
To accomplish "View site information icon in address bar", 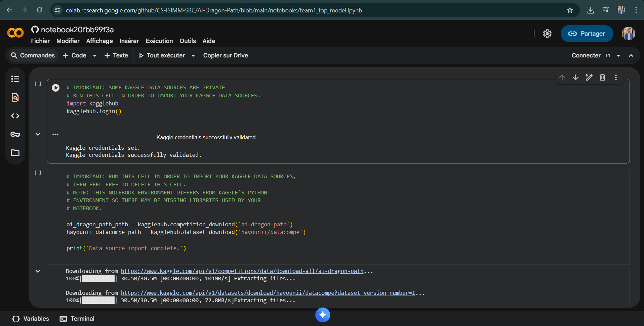I will [57, 10].
